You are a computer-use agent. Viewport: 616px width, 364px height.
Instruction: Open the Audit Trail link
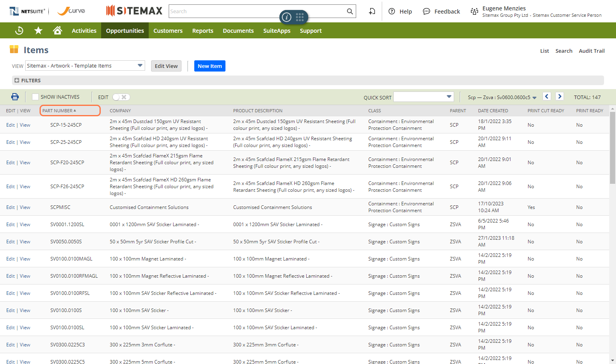[x=592, y=51]
